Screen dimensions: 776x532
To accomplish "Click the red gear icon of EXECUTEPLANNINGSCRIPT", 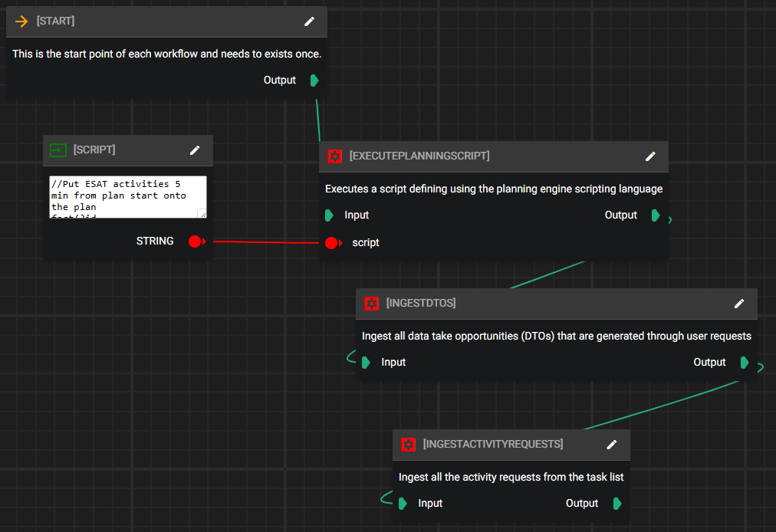I will (334, 156).
